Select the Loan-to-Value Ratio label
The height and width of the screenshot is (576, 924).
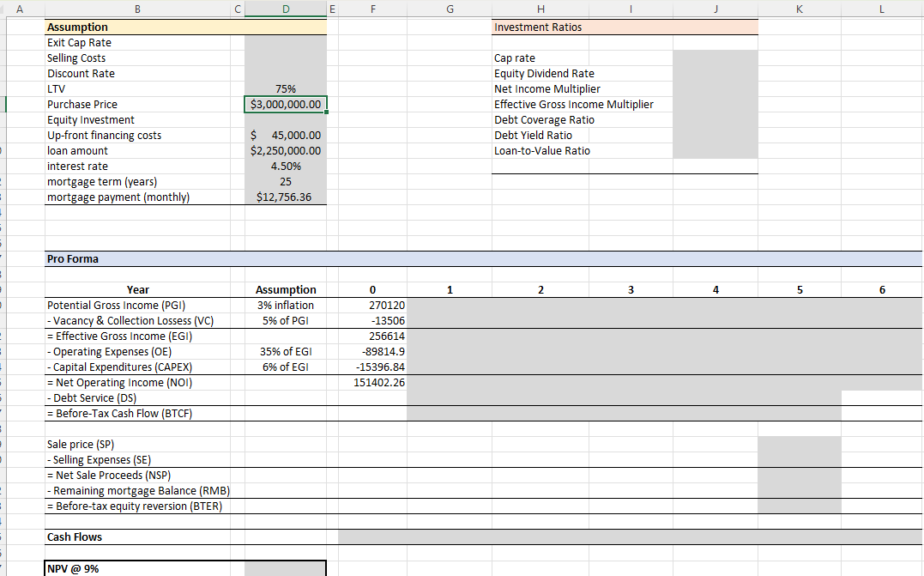tap(541, 150)
